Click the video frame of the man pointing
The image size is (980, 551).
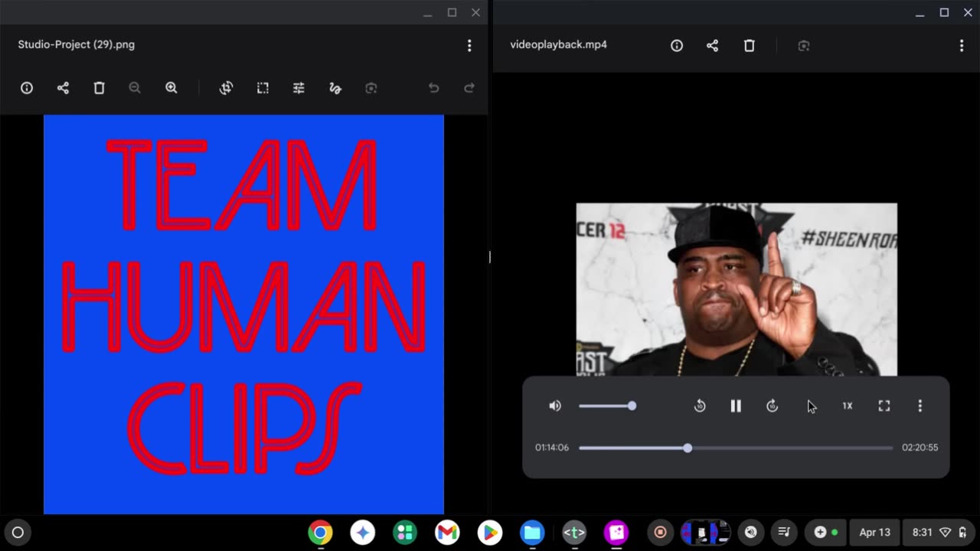pyautogui.click(x=737, y=289)
